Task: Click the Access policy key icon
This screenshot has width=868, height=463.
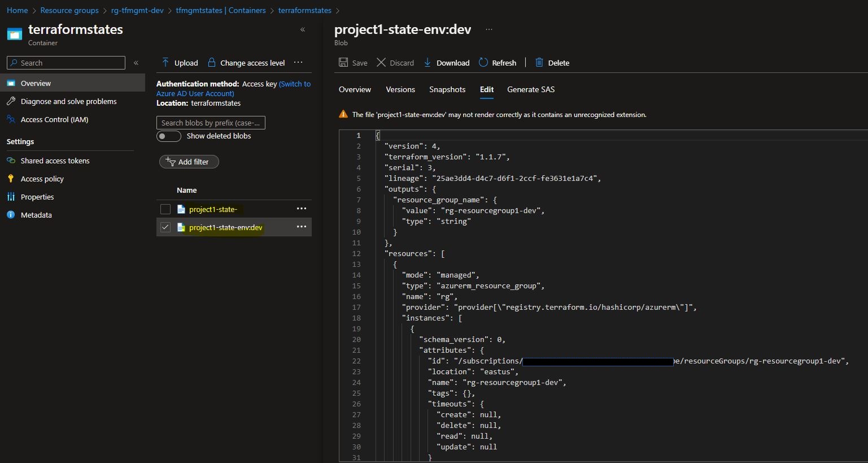Action: pyautogui.click(x=11, y=179)
